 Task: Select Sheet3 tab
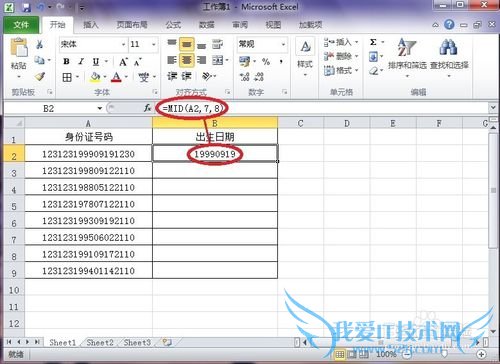(x=137, y=342)
